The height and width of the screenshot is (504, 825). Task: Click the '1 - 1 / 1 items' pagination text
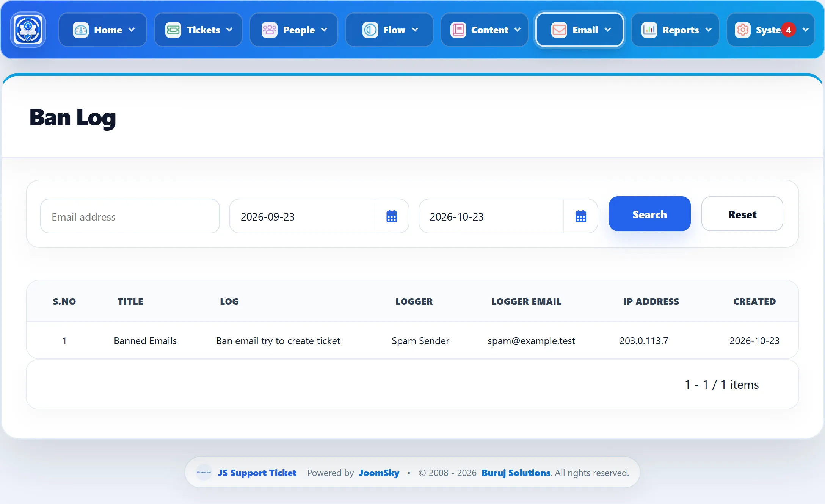[x=721, y=385]
